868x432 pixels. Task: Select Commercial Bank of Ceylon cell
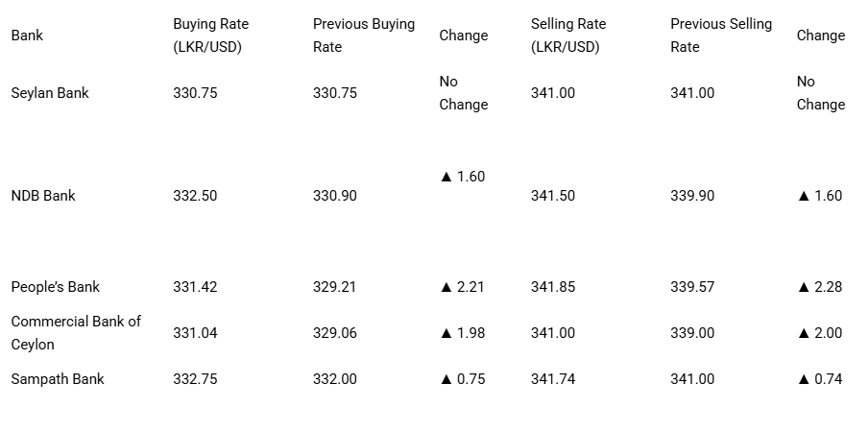pyautogui.click(x=76, y=333)
